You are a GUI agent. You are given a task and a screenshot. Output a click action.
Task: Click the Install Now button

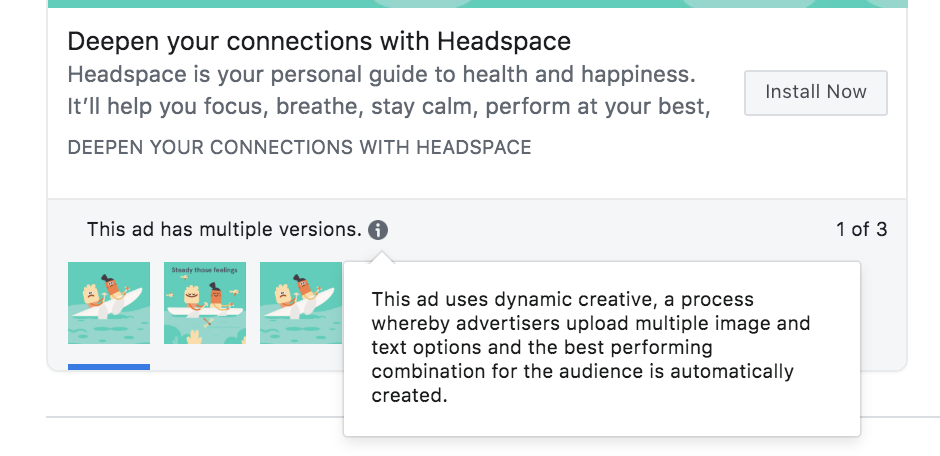click(815, 92)
